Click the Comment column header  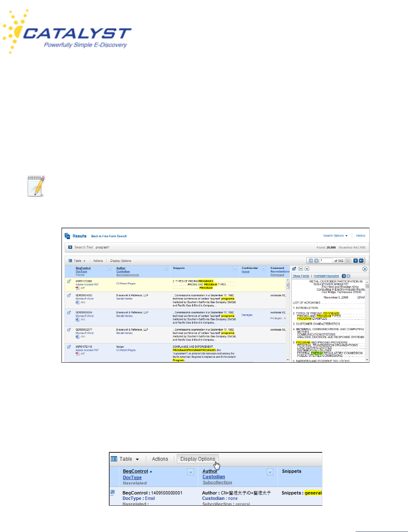coord(277,268)
